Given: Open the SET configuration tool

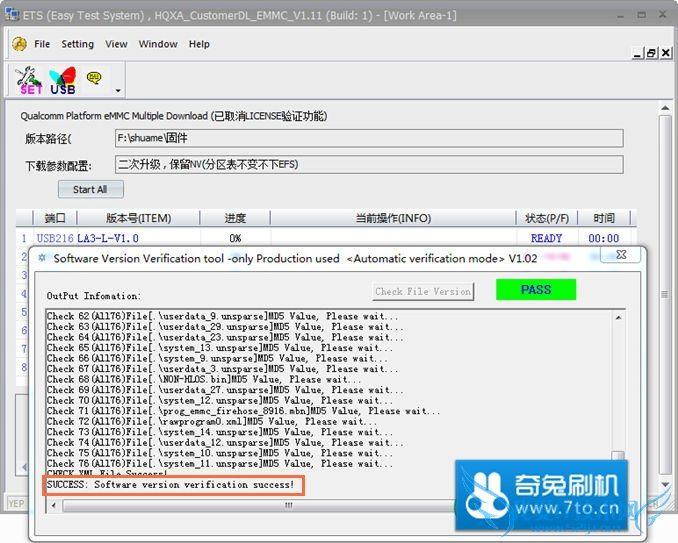Looking at the screenshot, I should pyautogui.click(x=29, y=81).
